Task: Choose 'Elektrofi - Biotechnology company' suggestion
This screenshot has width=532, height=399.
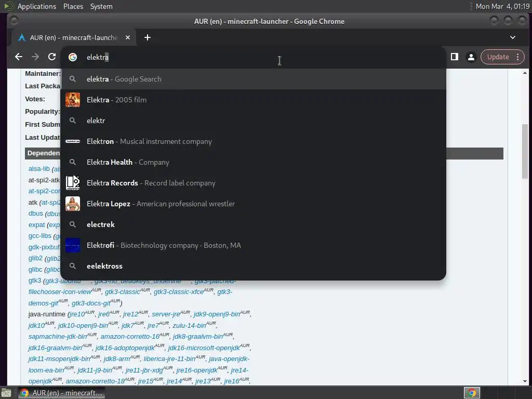Action: click(253, 245)
